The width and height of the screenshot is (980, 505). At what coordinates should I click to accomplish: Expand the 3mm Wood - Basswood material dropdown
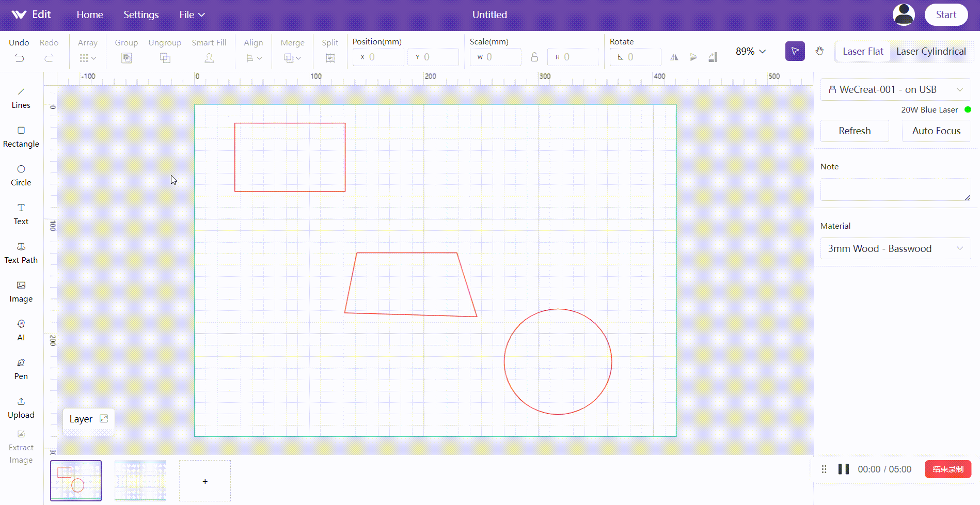pos(895,248)
